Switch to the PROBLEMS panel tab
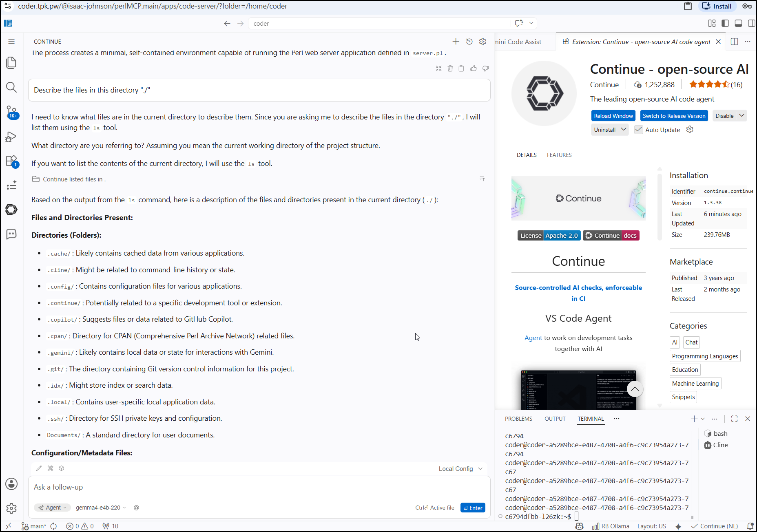757x532 pixels. [518, 419]
